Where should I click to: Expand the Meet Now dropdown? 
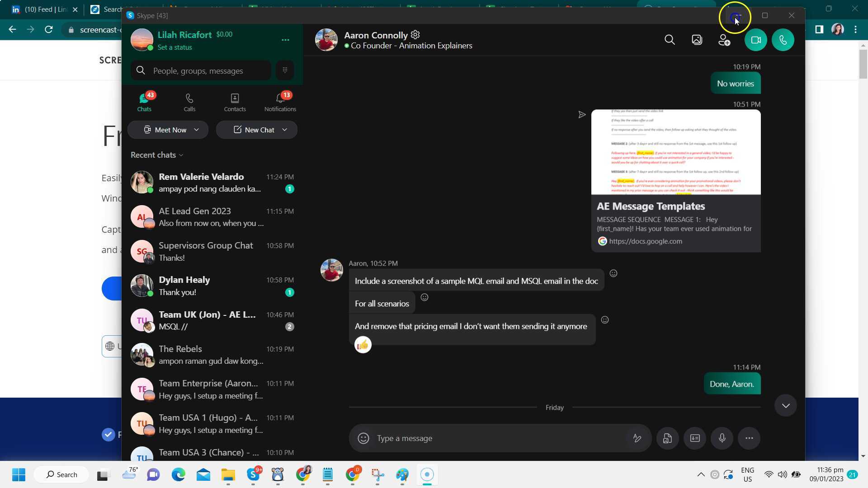click(x=197, y=130)
